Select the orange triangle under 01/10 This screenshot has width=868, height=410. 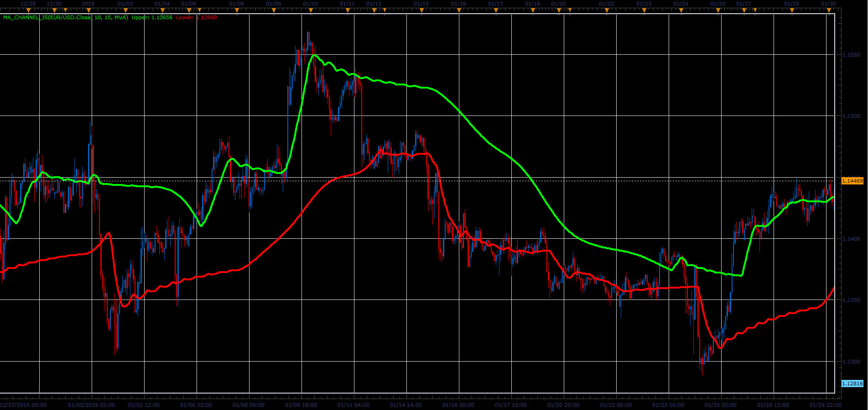pyautogui.click(x=311, y=10)
